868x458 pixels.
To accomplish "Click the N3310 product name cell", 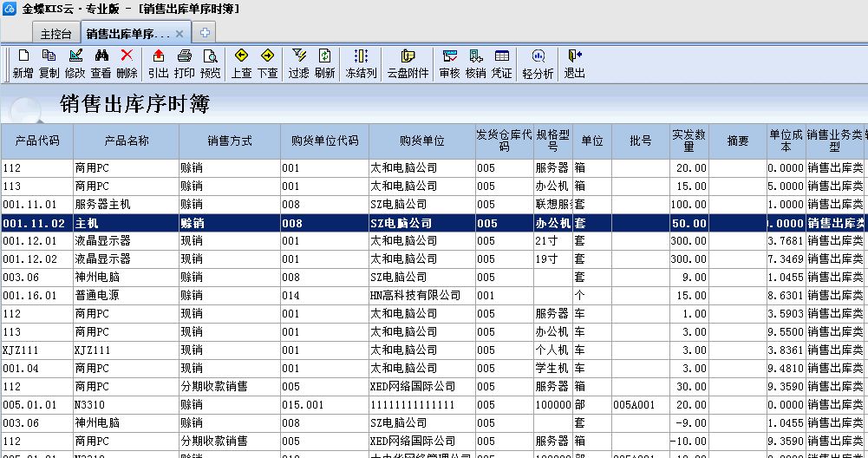I will point(127,405).
